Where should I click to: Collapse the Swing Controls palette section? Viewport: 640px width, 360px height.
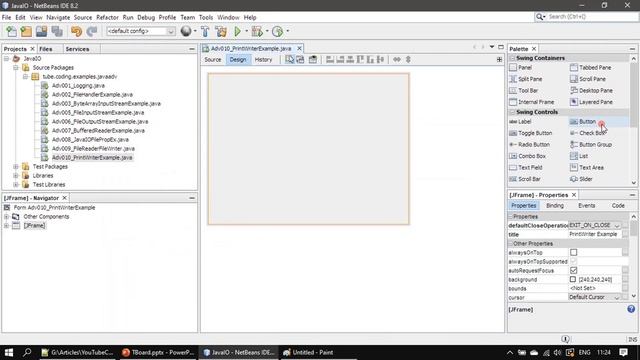point(512,112)
